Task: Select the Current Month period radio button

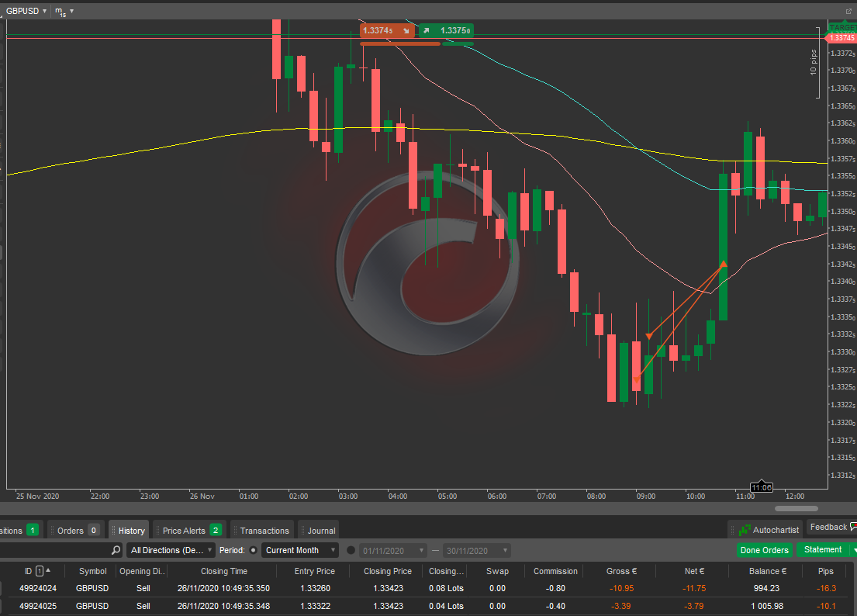Action: (x=253, y=550)
